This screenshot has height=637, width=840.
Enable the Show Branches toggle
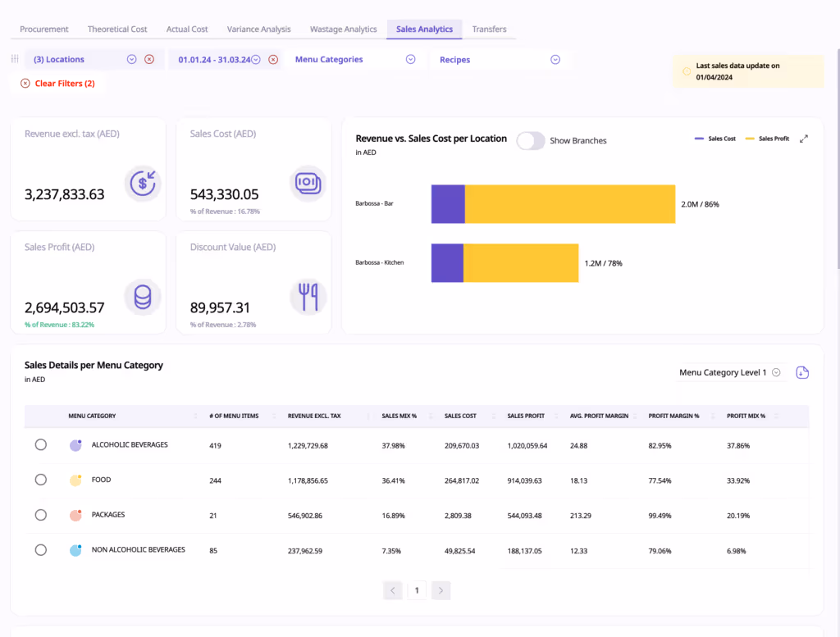click(x=531, y=140)
